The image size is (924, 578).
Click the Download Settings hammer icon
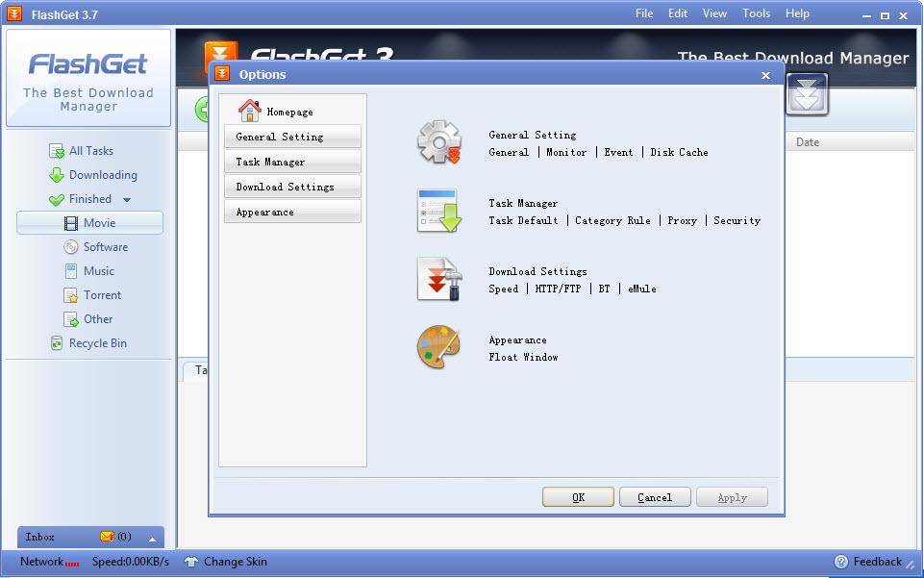pyautogui.click(x=439, y=279)
